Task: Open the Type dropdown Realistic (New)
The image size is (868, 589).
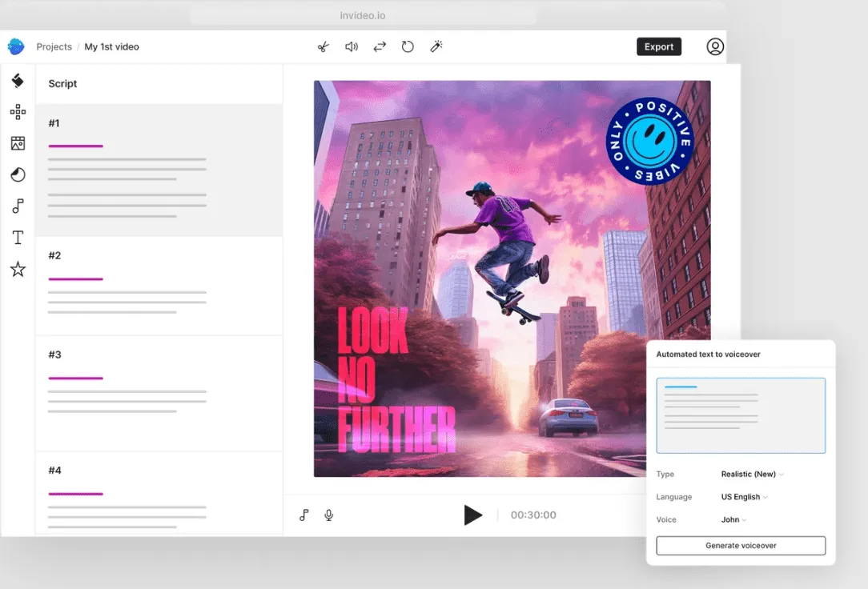Action: (752, 474)
